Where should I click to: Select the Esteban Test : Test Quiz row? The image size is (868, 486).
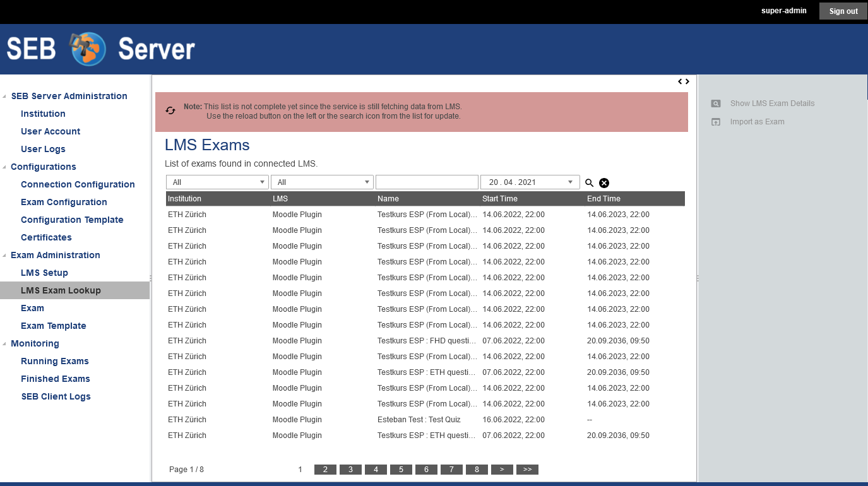pyautogui.click(x=419, y=420)
